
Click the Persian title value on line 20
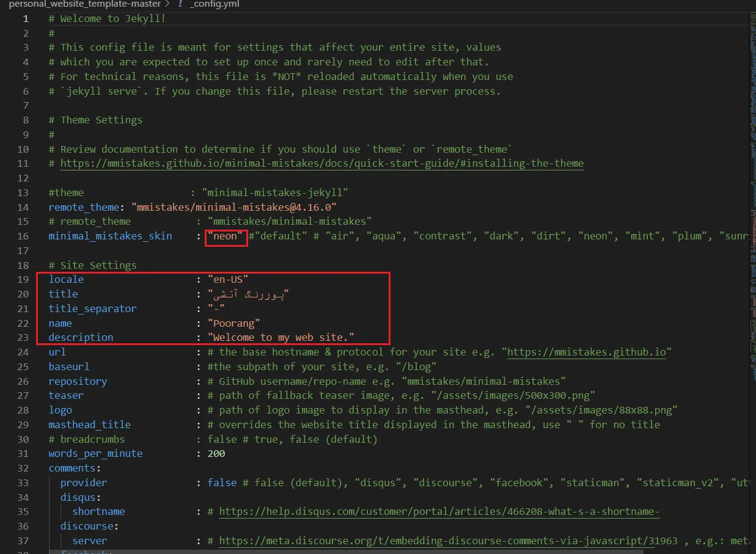pos(248,294)
